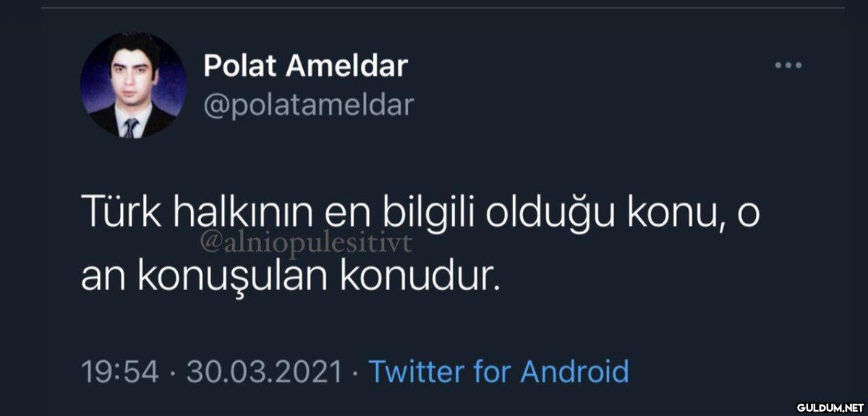The image size is (868, 416).
Task: Open the @polatameldar handle link
Action: tap(308, 105)
